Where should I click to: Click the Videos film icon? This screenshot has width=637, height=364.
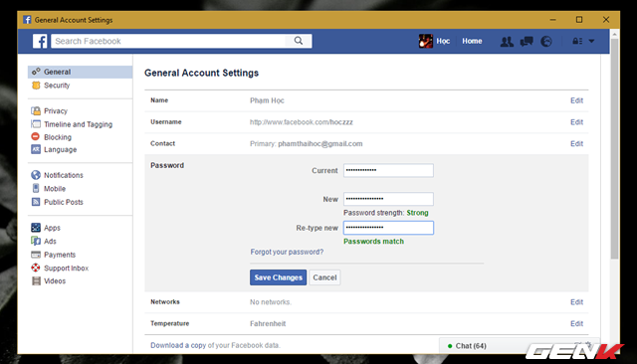36,280
